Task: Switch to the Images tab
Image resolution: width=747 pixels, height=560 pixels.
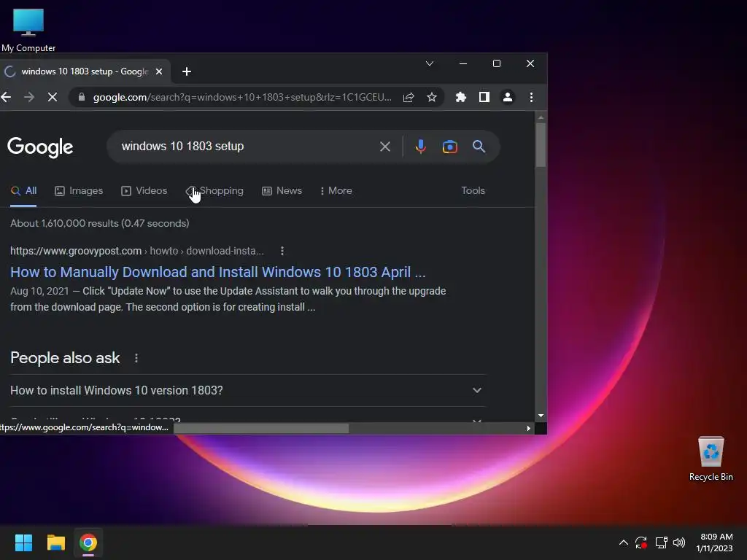Action: tap(79, 190)
